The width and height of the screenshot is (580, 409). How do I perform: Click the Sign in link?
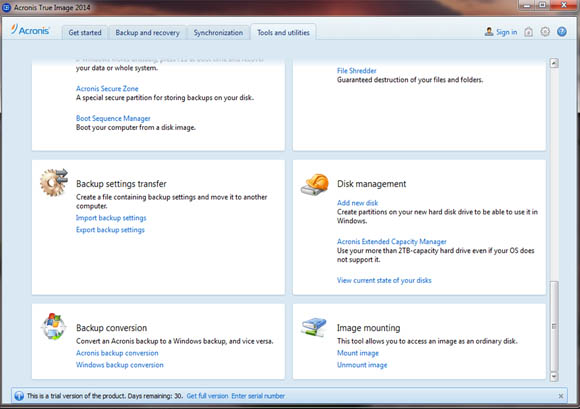tap(506, 32)
